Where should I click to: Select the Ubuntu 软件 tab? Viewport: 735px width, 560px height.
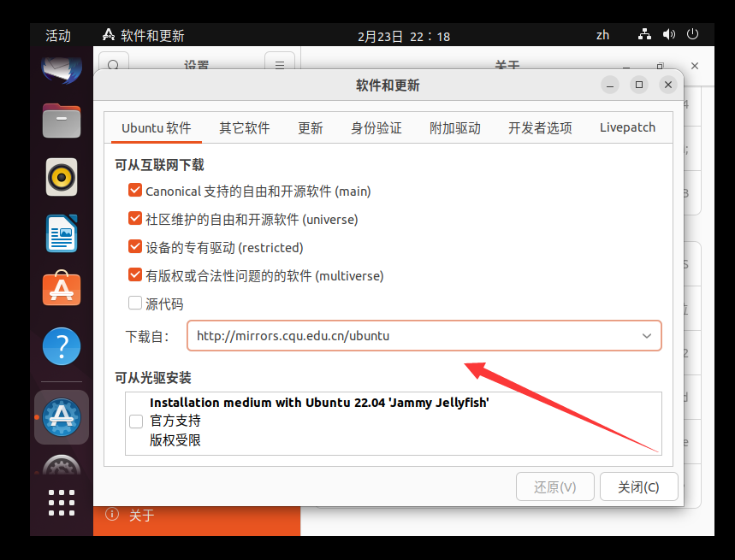[157, 128]
